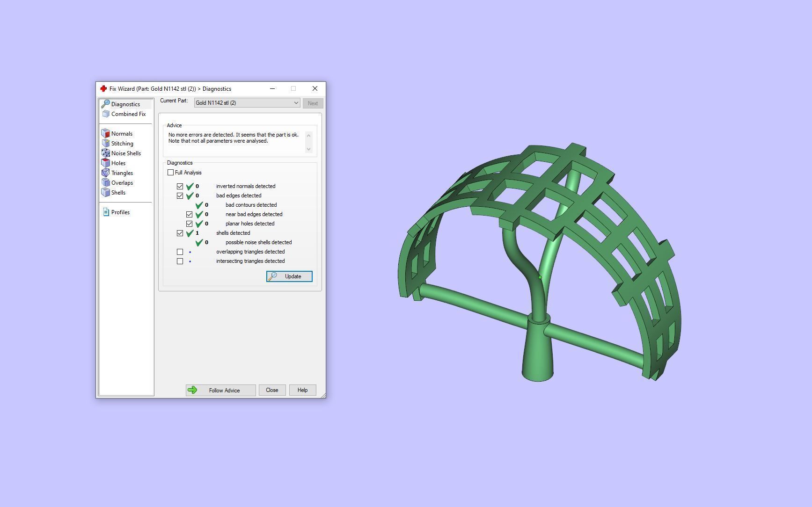
Task: Open the Profiles page
Action: coord(120,212)
